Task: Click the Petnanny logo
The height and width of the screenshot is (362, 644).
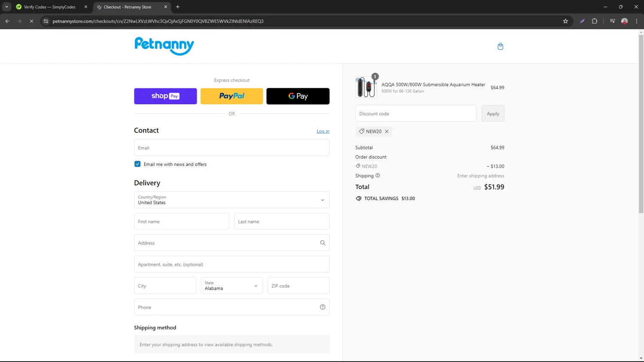Action: pyautogui.click(x=164, y=46)
